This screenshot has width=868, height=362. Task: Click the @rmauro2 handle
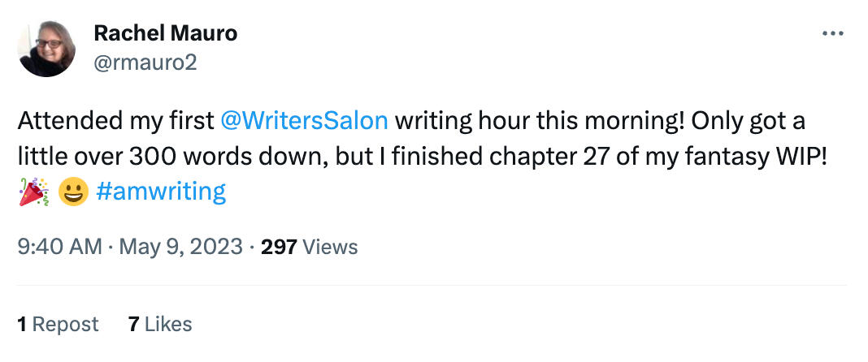tap(145, 62)
